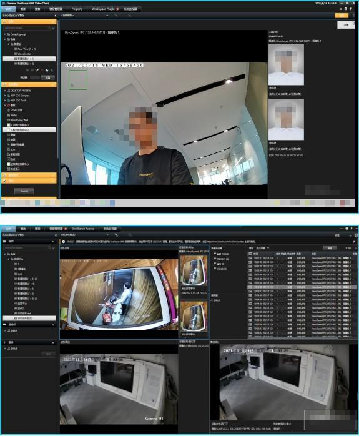360x437 pixels.
Task: Click the white button above the face thumbnails
Action: coord(346,25)
